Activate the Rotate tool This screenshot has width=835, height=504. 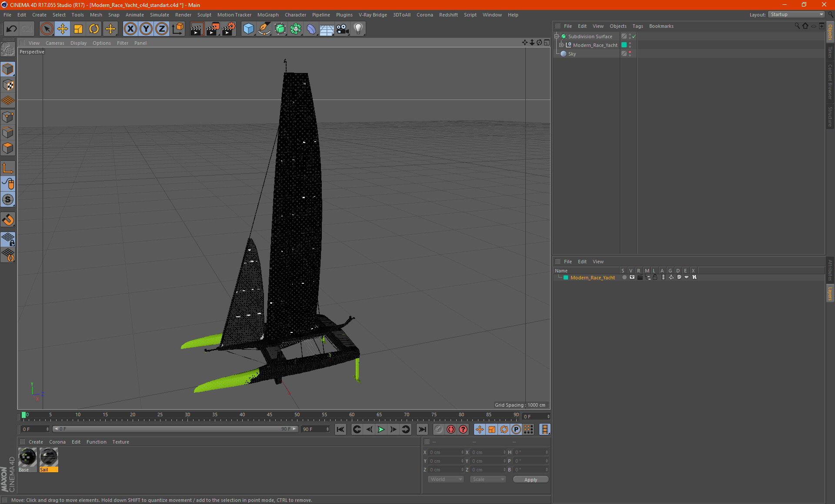click(94, 29)
